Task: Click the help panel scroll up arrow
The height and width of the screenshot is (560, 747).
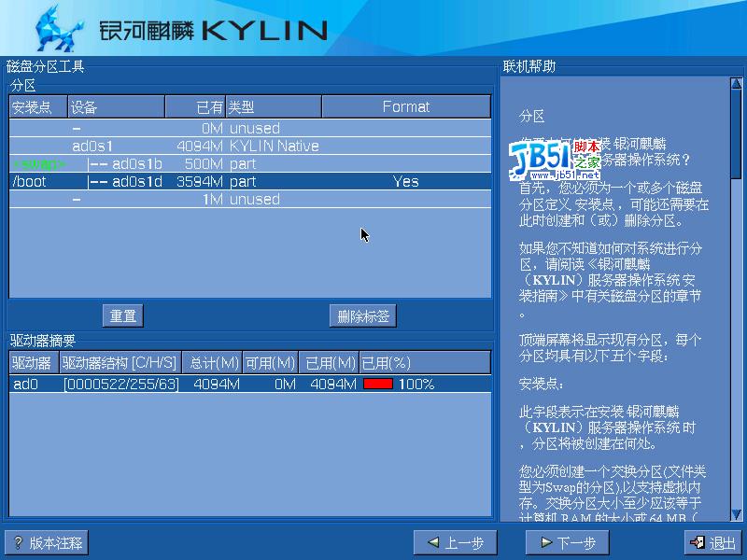Action: [x=736, y=84]
